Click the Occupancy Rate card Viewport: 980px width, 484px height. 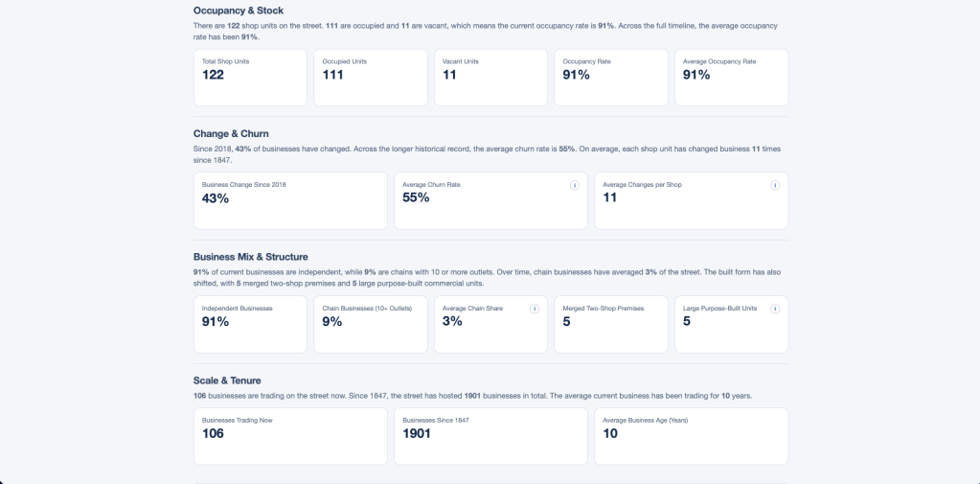[611, 78]
